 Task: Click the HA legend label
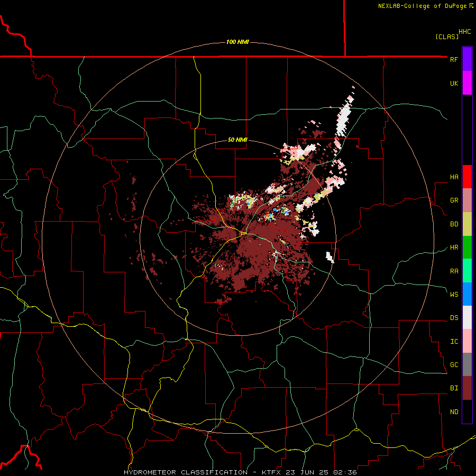(454, 177)
